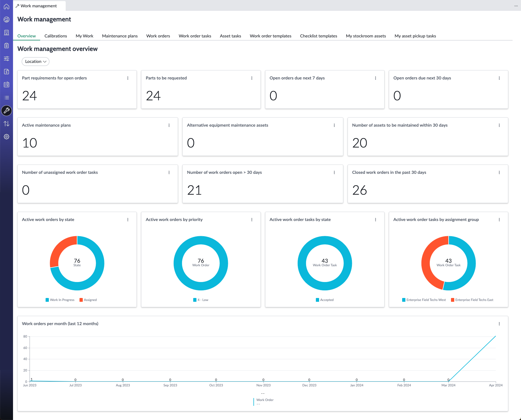
Task: Select the wrench Work management icon in sidebar
Action: [x=7, y=111]
